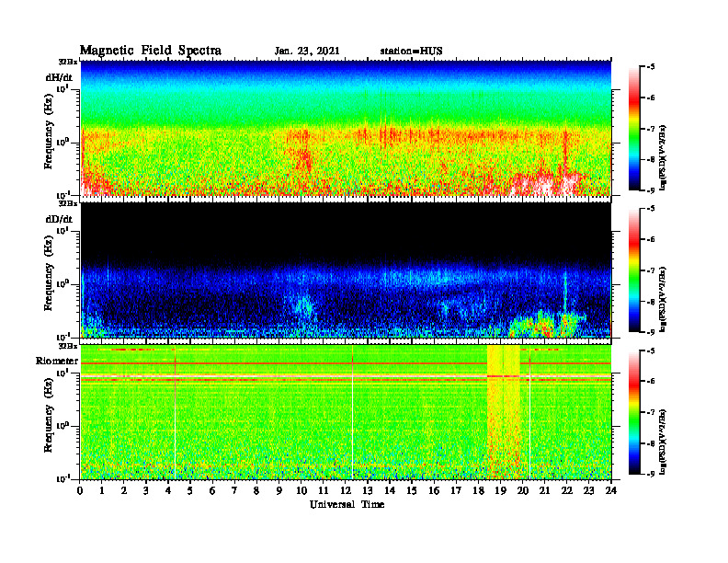Click the '32Hz' label above the dH/dt panel
This screenshot has height=563, width=728.
point(68,62)
